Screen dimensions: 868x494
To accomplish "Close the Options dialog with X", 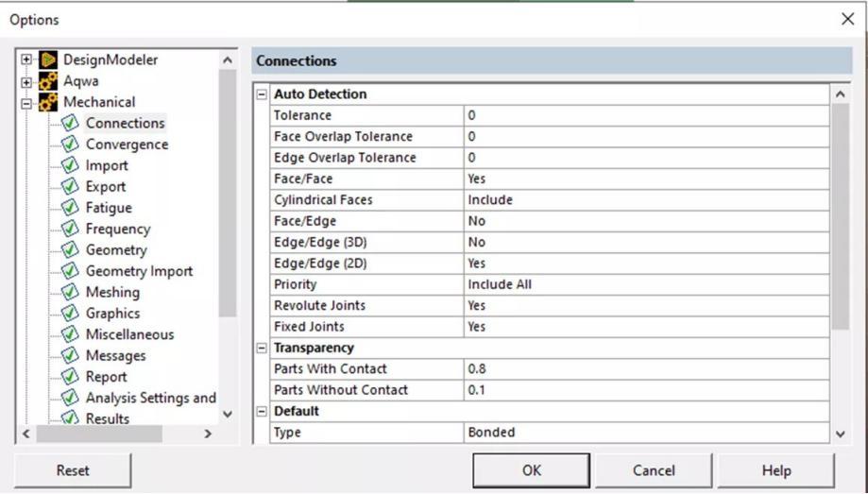I will (x=847, y=19).
